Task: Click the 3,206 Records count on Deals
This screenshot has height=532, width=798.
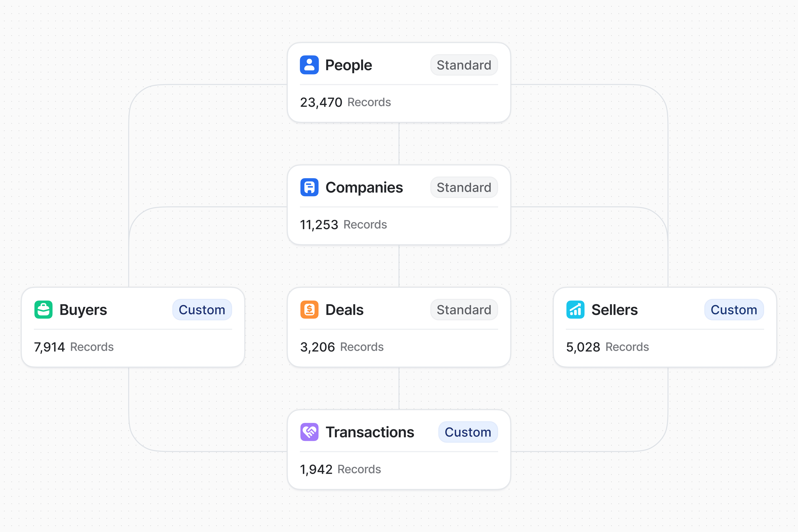Action: pyautogui.click(x=341, y=347)
